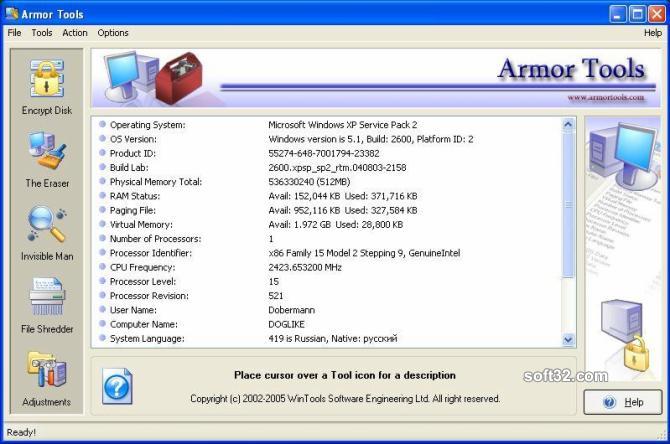Select the User Name row label
Screen dimensions: 670x444
(x=133, y=310)
